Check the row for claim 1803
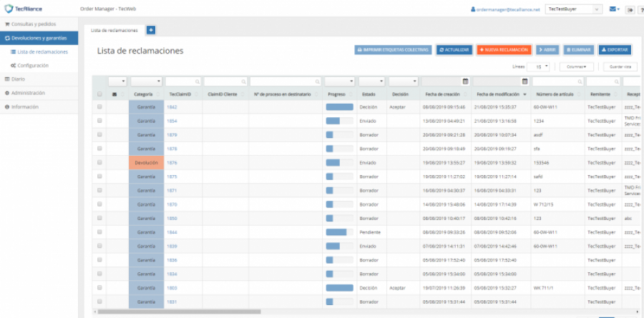This screenshot has height=318, width=644. point(99,288)
